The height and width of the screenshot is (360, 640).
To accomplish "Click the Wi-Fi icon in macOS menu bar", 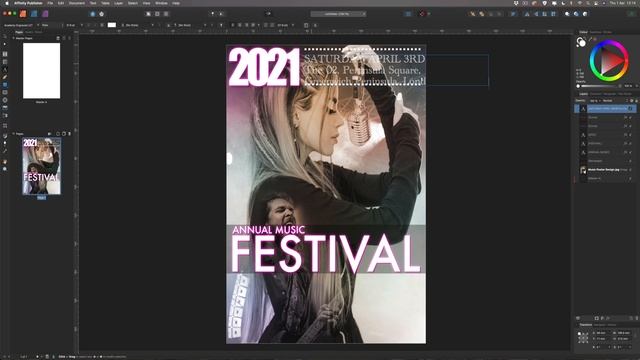I will point(580,3).
